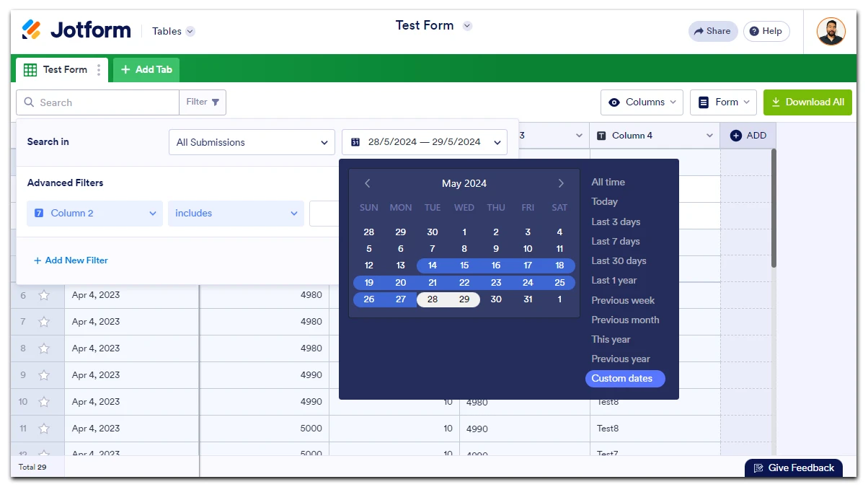Open the Test Form tab three-dot menu
This screenshot has width=868, height=487.
(99, 69)
